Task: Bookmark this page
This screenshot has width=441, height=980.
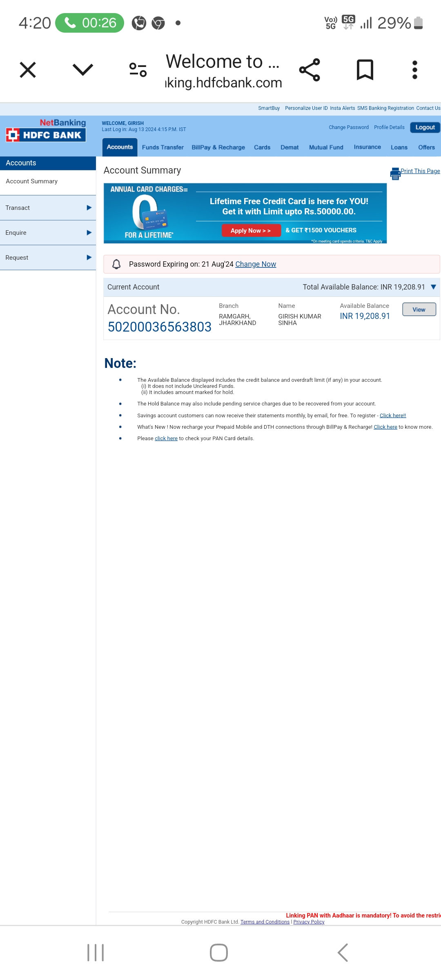Action: 365,70
